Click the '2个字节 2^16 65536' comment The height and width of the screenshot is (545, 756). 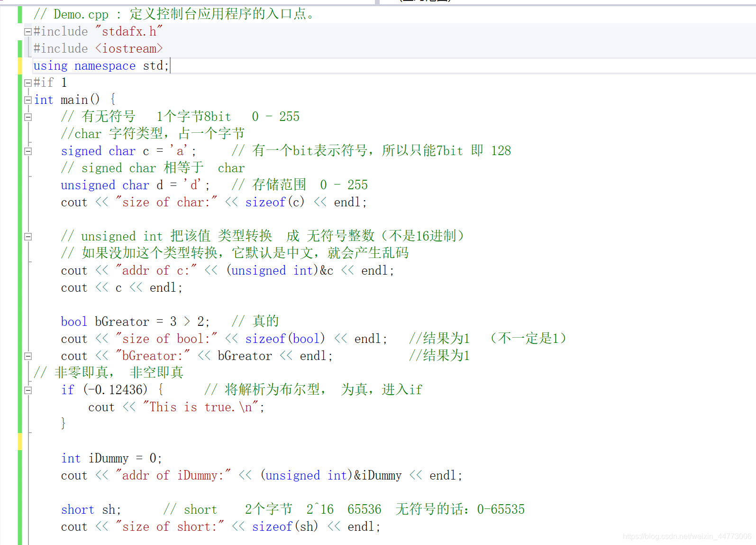(313, 509)
